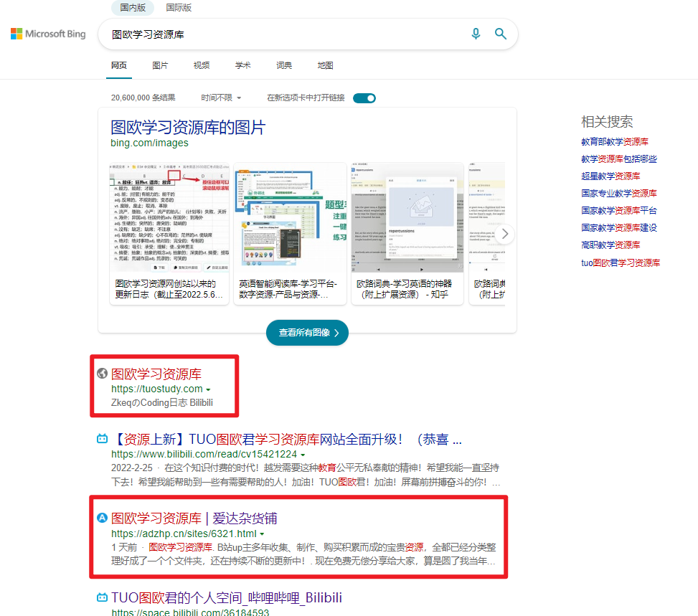Expand dropdown arrow next to bilibili.com/read URL
Screen dimensions: 698x616
(x=303, y=455)
